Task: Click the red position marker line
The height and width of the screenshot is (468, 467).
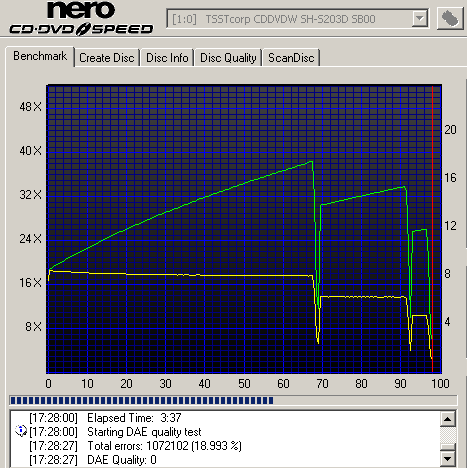Action: coord(432,229)
